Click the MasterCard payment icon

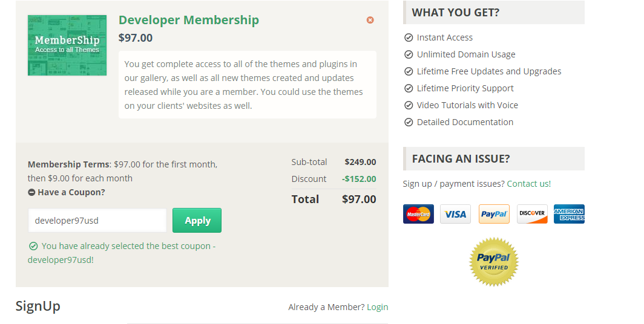418,214
